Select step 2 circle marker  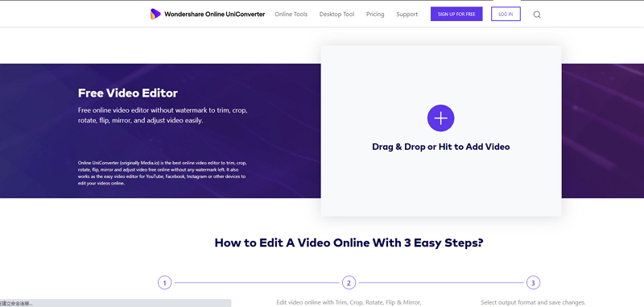click(x=349, y=283)
